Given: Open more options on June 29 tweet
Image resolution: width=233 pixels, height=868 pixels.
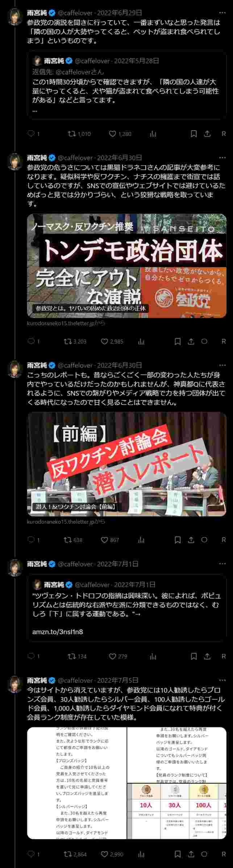Looking at the screenshot, I should [x=222, y=13].
